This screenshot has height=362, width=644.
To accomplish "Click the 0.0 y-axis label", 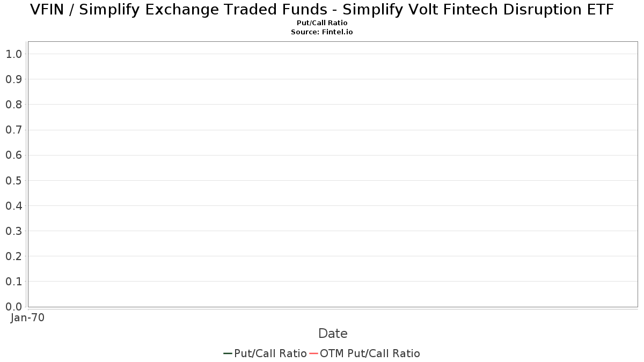I will tap(13, 307).
